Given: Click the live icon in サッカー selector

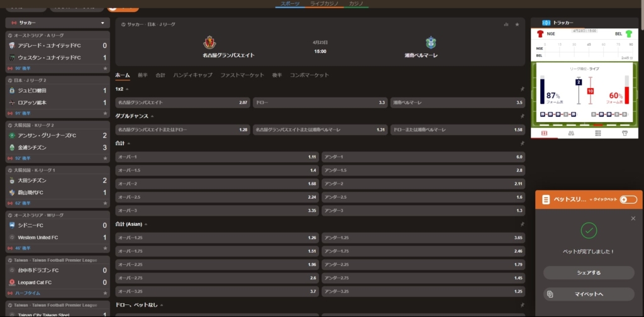Looking at the screenshot, I should tap(14, 23).
